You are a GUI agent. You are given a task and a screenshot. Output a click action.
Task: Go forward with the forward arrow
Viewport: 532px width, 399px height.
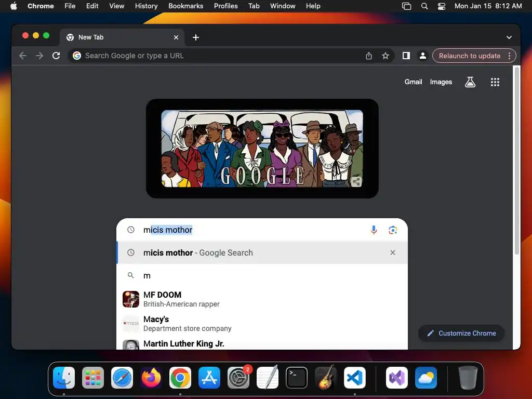tap(39, 56)
